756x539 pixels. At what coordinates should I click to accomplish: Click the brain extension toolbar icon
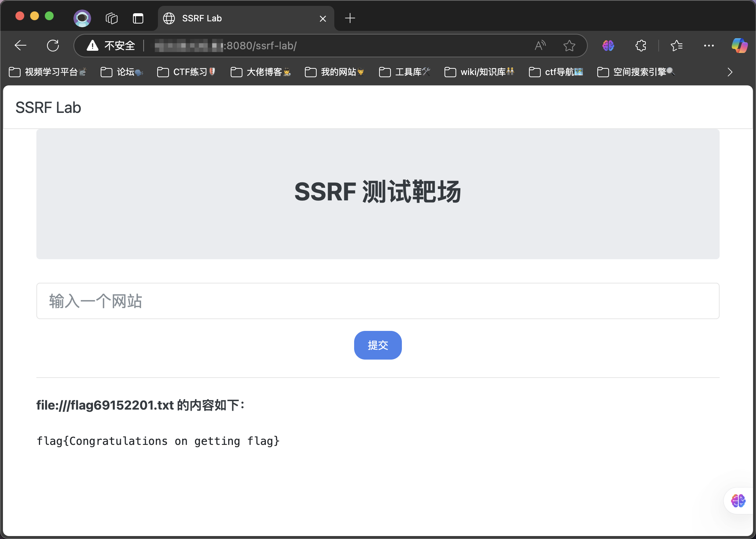click(608, 46)
